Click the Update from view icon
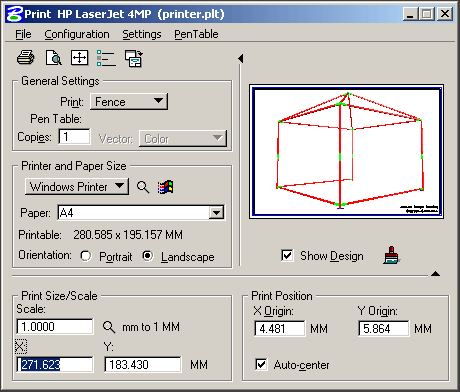This screenshot has width=460, height=392. 134,58
